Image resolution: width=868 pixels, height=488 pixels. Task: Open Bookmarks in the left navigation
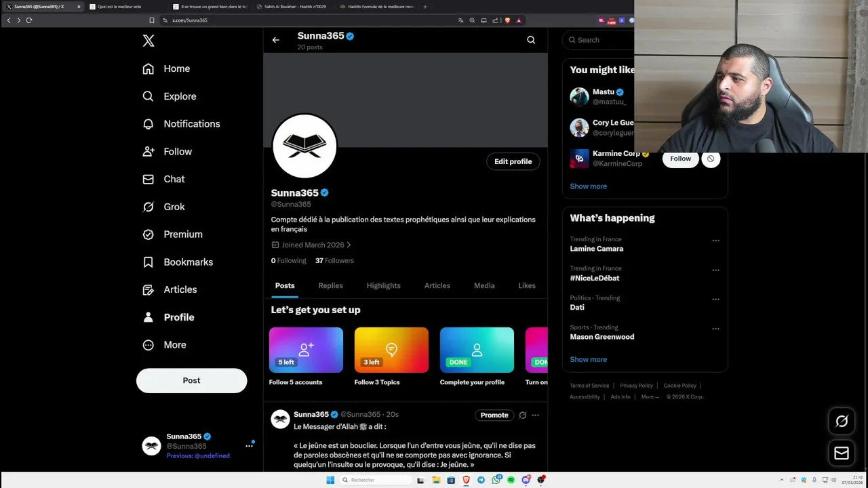coord(178,262)
